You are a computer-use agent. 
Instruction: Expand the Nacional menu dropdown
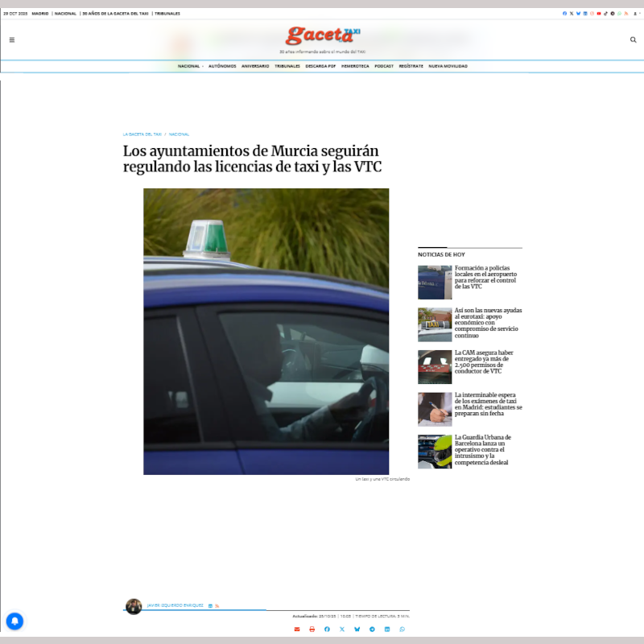click(x=190, y=66)
